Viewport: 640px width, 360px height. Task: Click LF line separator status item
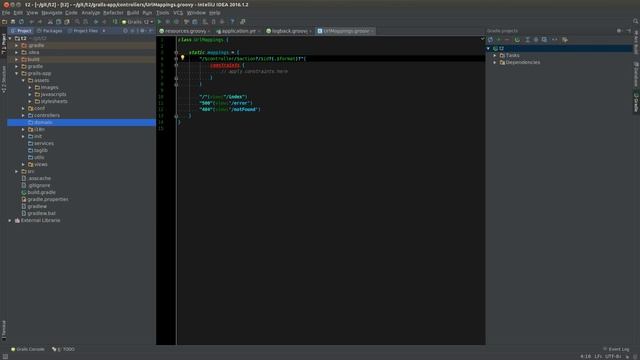point(598,356)
